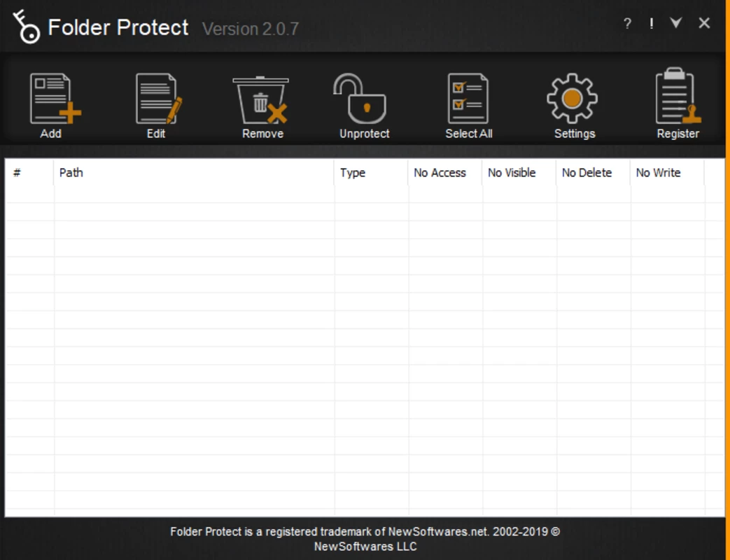Click the Version 2.0.7 text

pyautogui.click(x=251, y=29)
